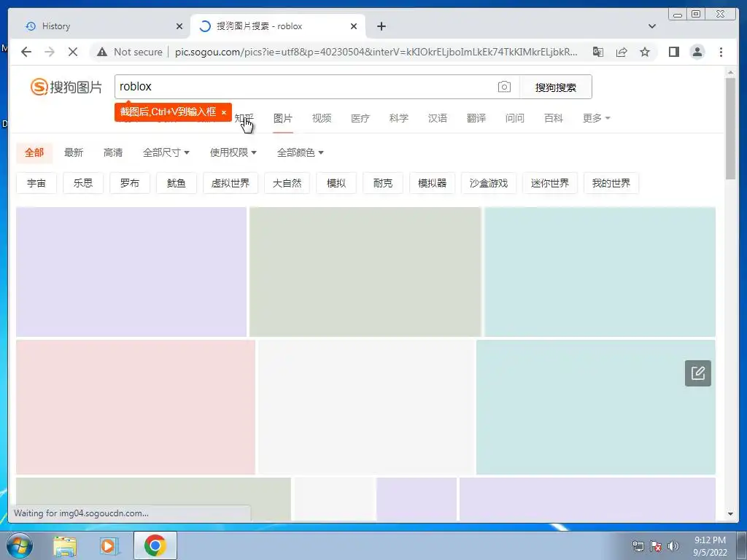The width and height of the screenshot is (747, 560).
Task: Open the 翻译 category
Action: 476,118
